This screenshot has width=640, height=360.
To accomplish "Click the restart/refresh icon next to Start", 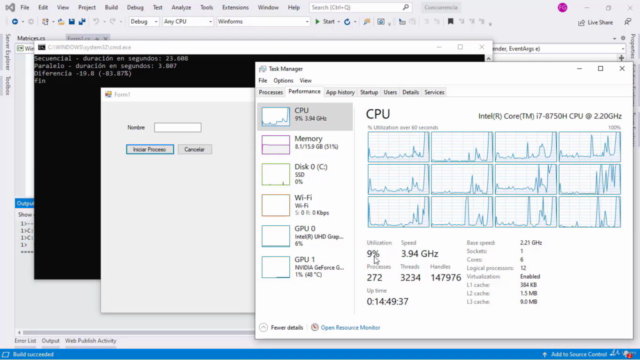I will point(347,22).
